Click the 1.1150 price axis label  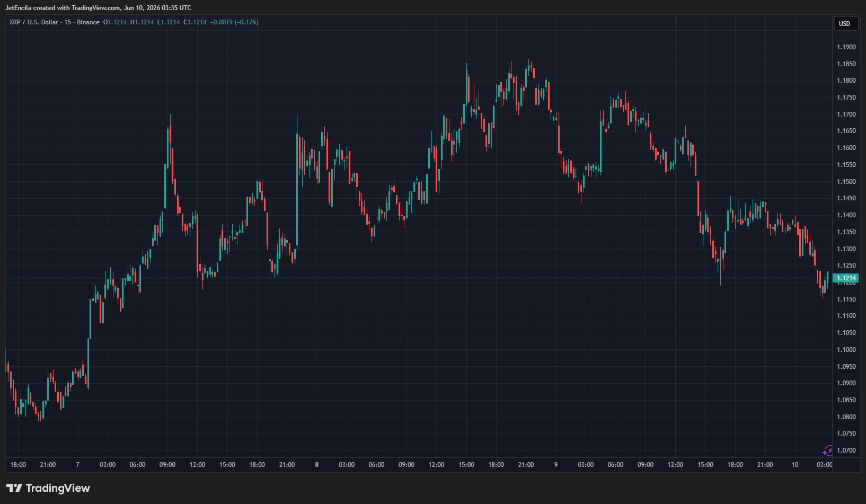[846, 299]
